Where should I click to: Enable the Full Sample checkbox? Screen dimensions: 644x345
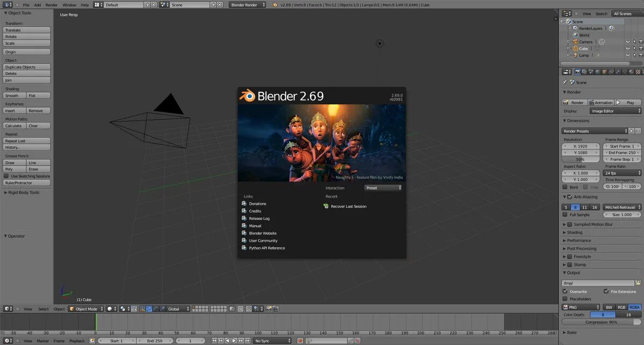pos(565,214)
